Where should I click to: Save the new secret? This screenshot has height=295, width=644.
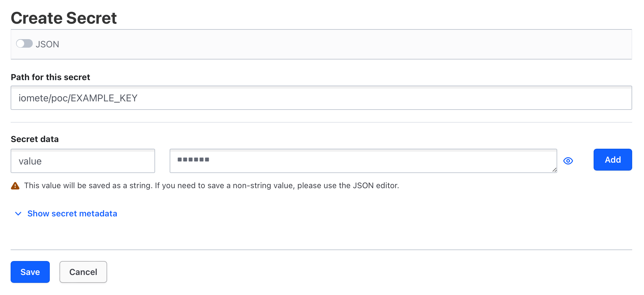(x=30, y=272)
